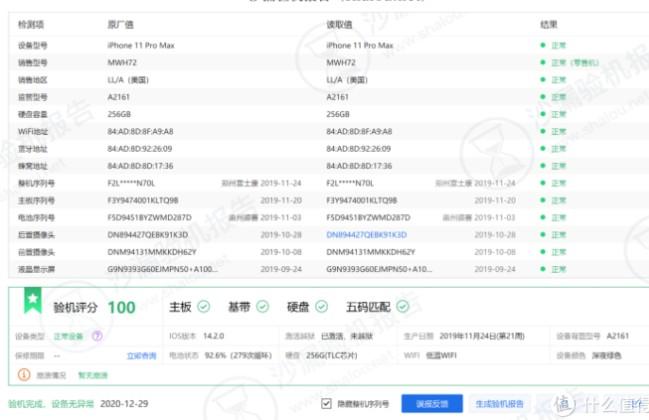Select the 结果 column header
Viewport: 649px width, 420px height.
tap(549, 24)
